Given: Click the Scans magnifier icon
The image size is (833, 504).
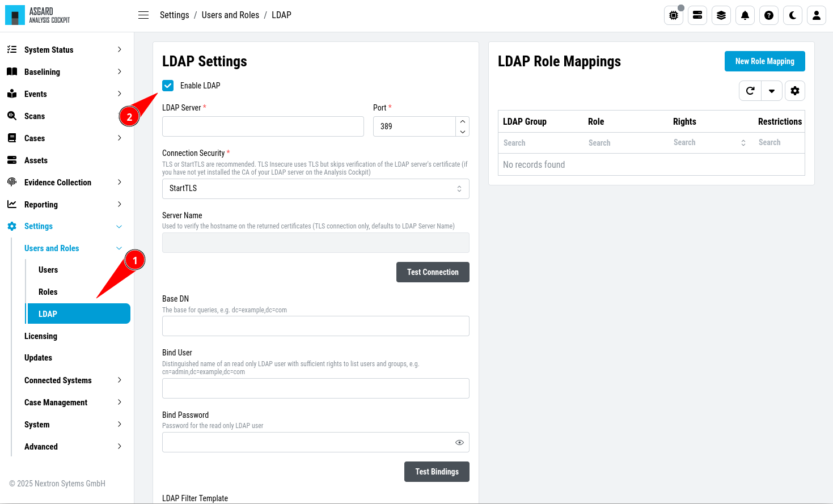Looking at the screenshot, I should click(12, 116).
